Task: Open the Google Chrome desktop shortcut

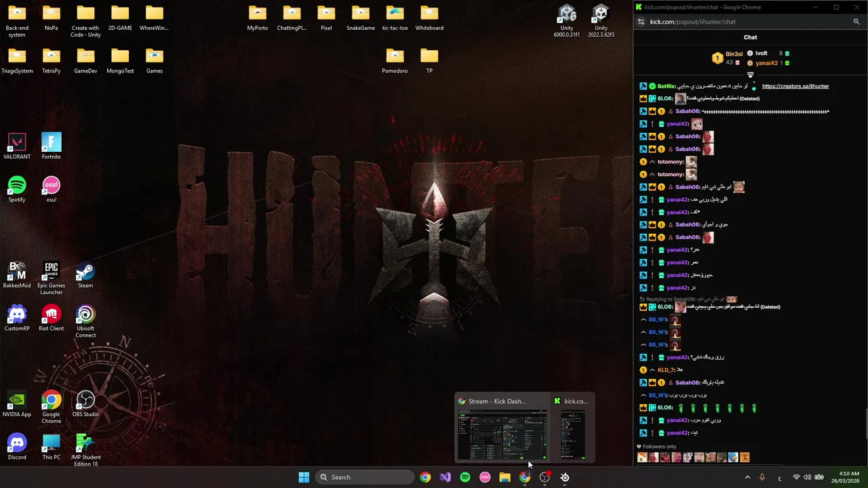Action: coord(51,407)
